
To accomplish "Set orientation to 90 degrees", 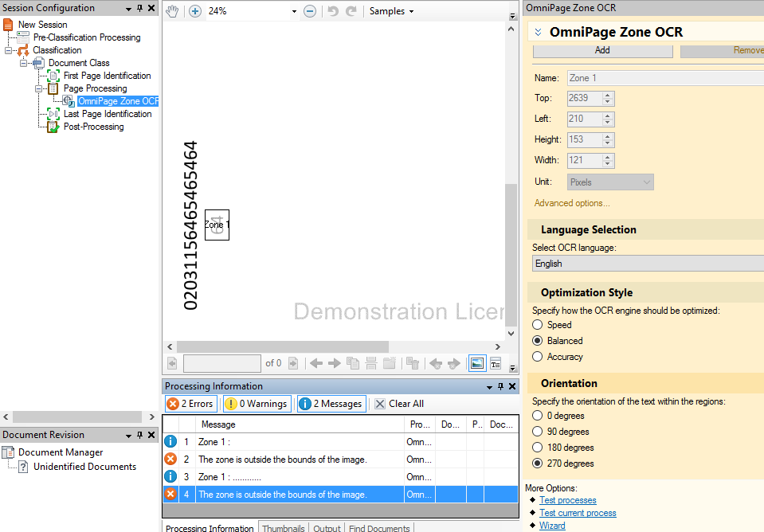I will tap(538, 432).
